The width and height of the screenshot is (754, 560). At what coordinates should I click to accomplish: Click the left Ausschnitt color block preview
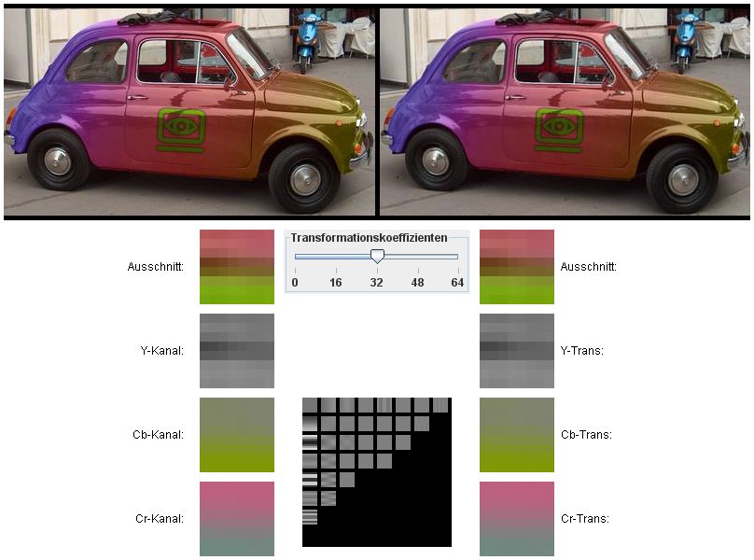point(237,267)
